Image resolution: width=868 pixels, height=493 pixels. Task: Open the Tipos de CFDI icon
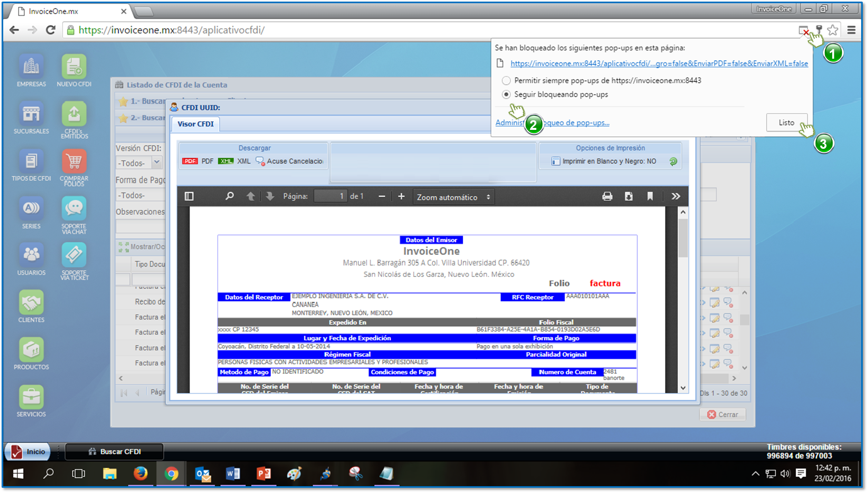pos(31,165)
